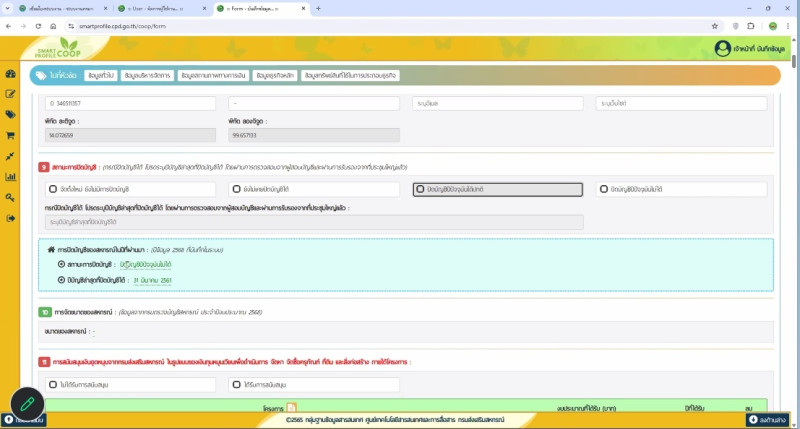Open the key icon in left sidebar

coord(10,197)
